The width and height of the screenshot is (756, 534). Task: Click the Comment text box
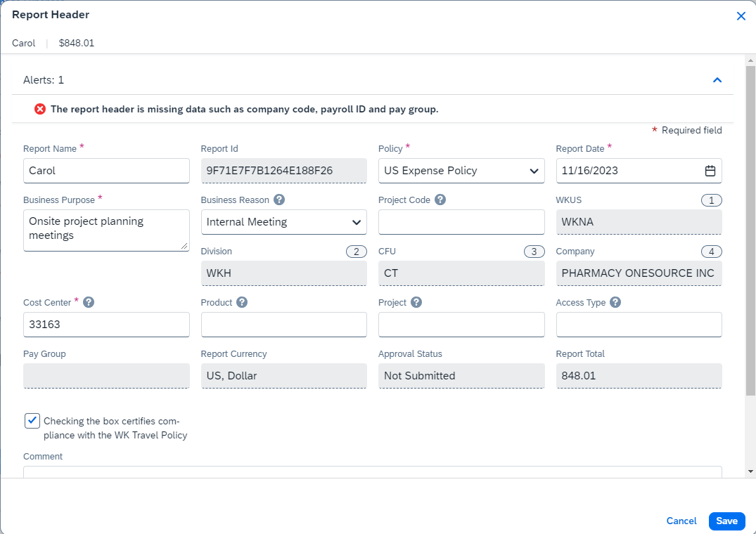pyautogui.click(x=372, y=471)
